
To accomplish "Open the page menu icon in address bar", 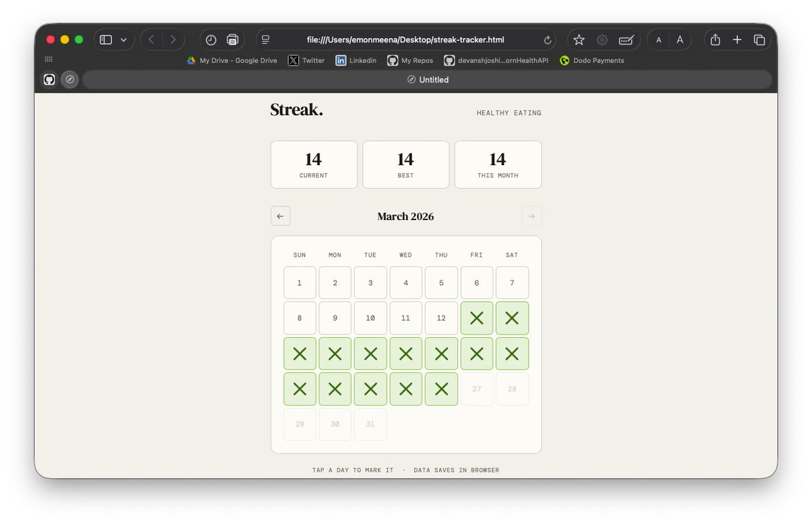I will (266, 40).
